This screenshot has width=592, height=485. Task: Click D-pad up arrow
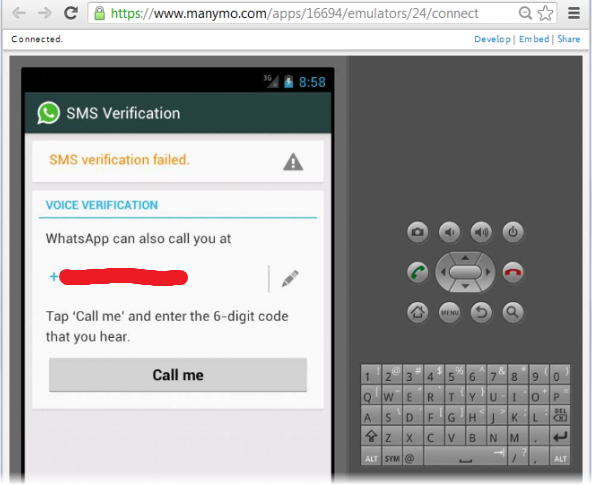coord(465,258)
